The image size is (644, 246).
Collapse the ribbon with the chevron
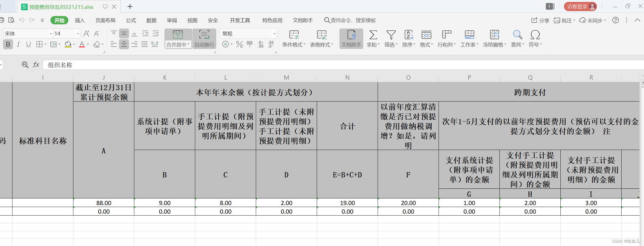637,20
